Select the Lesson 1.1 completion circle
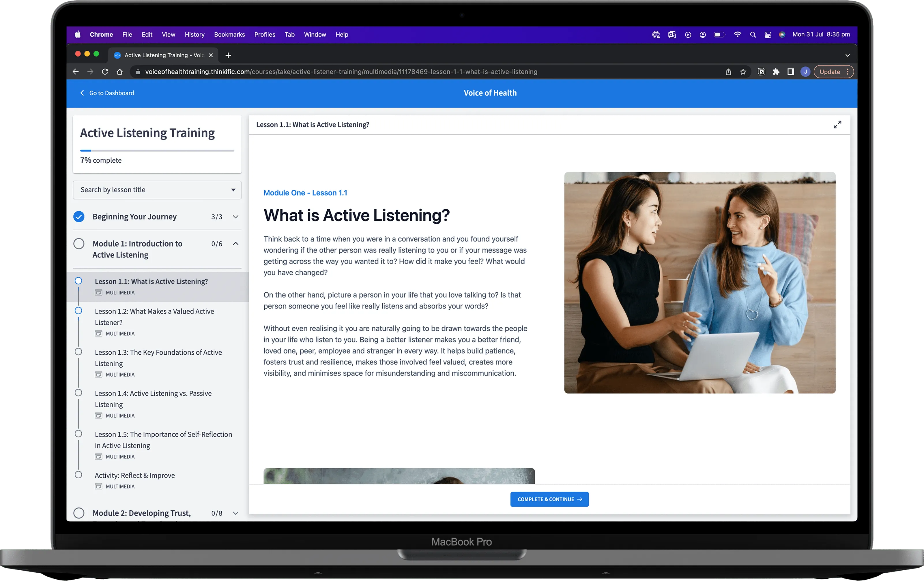 pos(79,281)
